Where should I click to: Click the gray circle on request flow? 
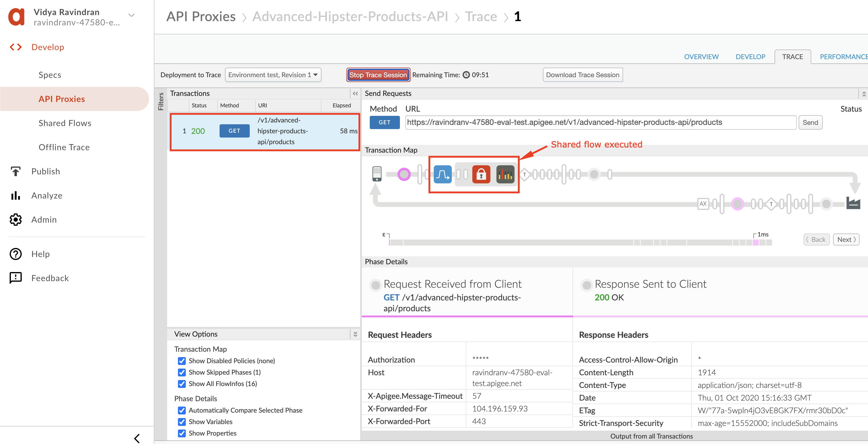click(x=594, y=174)
